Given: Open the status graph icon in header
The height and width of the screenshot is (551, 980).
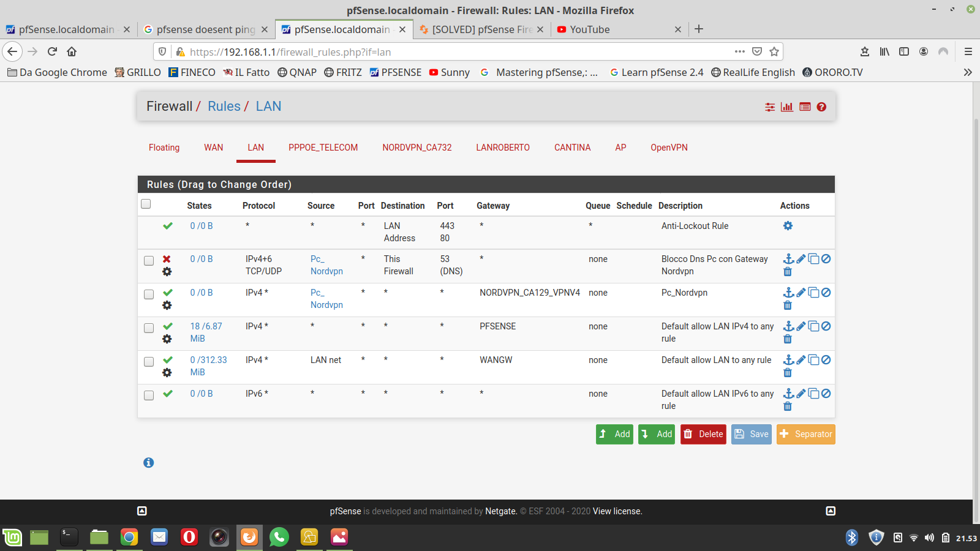Looking at the screenshot, I should [787, 107].
